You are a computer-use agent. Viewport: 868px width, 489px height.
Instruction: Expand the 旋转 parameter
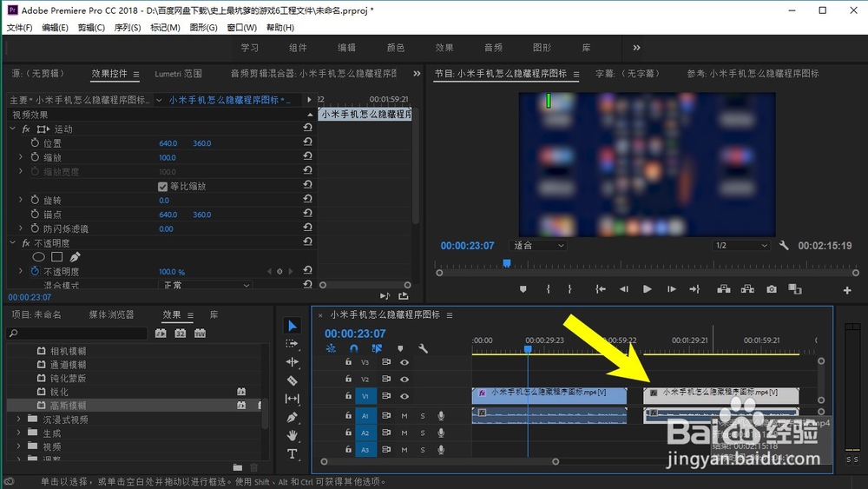click(x=21, y=200)
